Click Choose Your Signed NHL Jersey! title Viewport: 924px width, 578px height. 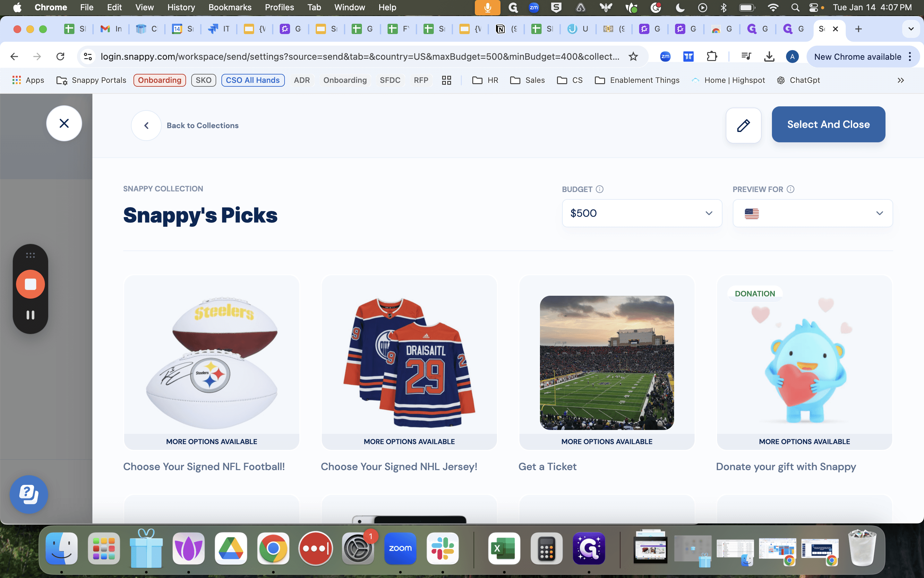(x=399, y=466)
